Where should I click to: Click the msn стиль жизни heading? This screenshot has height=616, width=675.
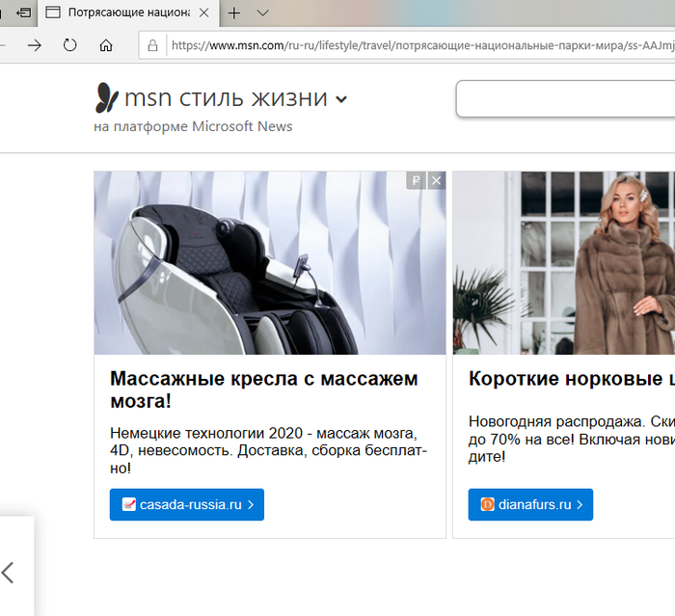pos(226,98)
